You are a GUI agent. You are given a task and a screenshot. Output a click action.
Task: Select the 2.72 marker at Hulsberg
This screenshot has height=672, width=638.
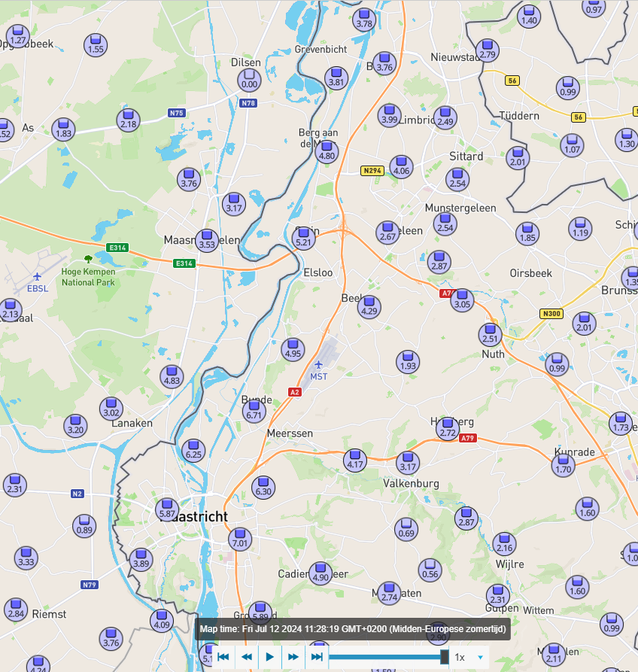point(448,429)
